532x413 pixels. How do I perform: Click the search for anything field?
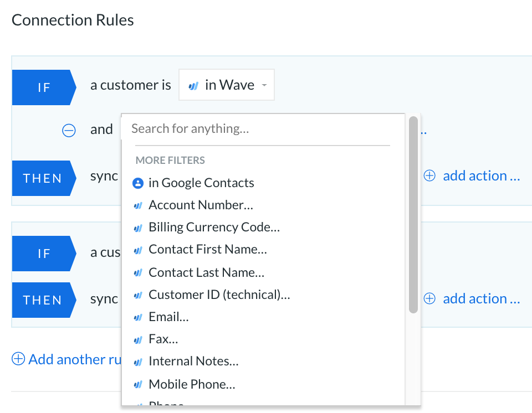[263, 129]
